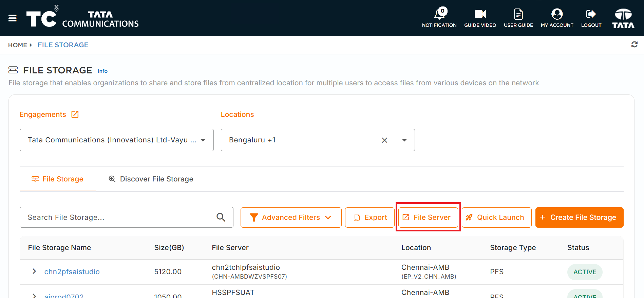
Task: Switch to File Storage tab
Action: click(x=58, y=179)
